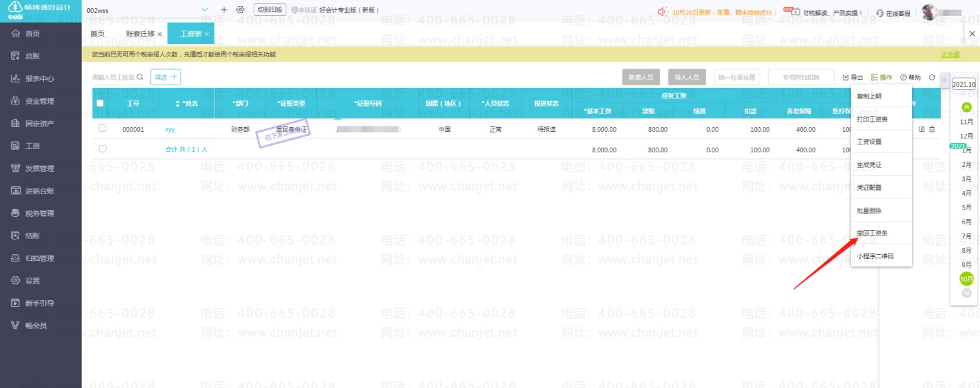980x388 pixels.
Task: Check the checkbox for employee 000001
Action: pos(103,128)
